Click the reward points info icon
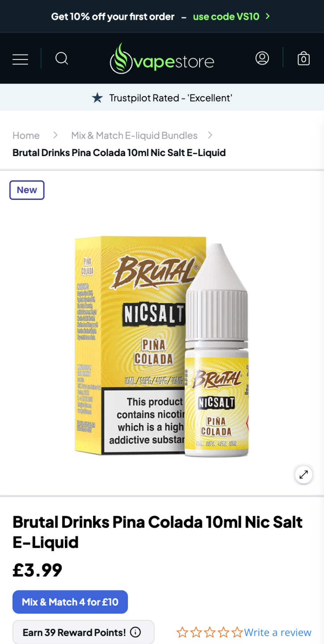 [x=135, y=632]
